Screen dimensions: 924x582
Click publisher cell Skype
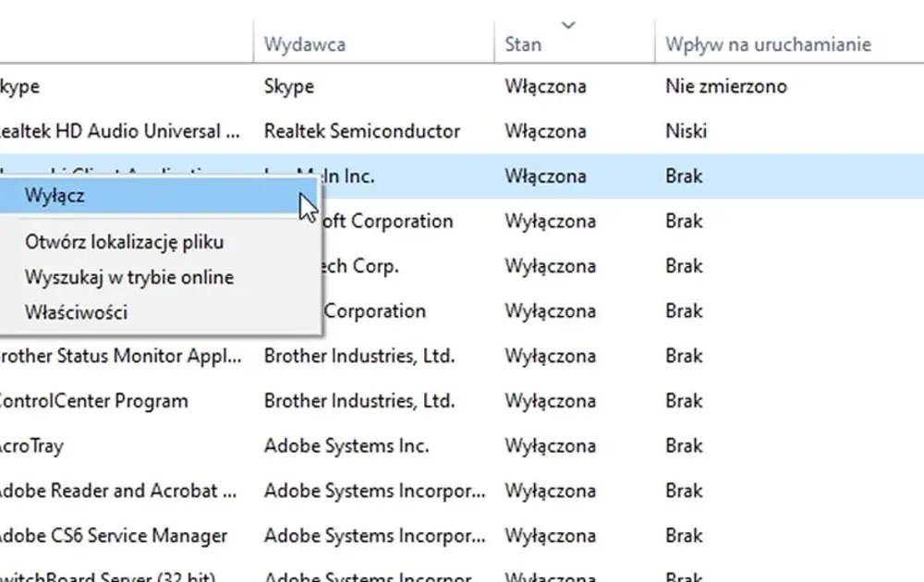click(x=288, y=87)
